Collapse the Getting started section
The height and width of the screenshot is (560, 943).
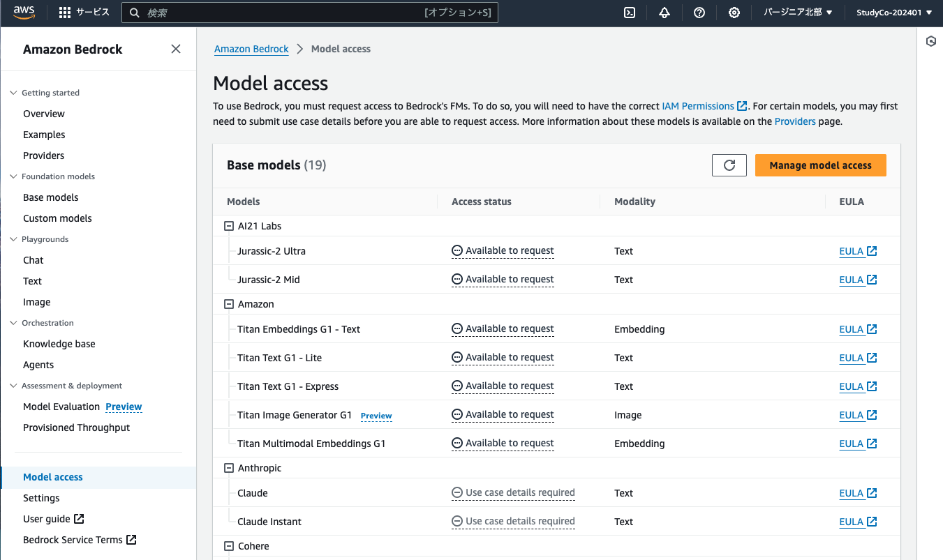pyautogui.click(x=13, y=92)
